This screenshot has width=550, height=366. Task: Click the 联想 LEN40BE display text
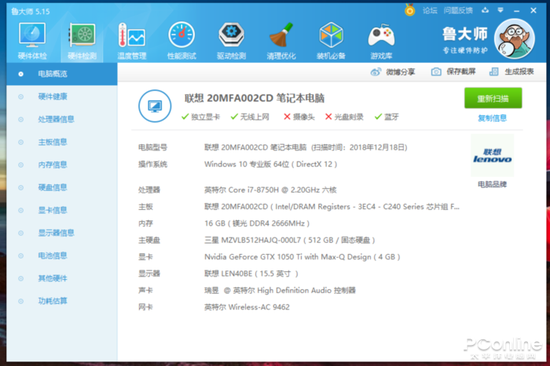pyautogui.click(x=251, y=274)
